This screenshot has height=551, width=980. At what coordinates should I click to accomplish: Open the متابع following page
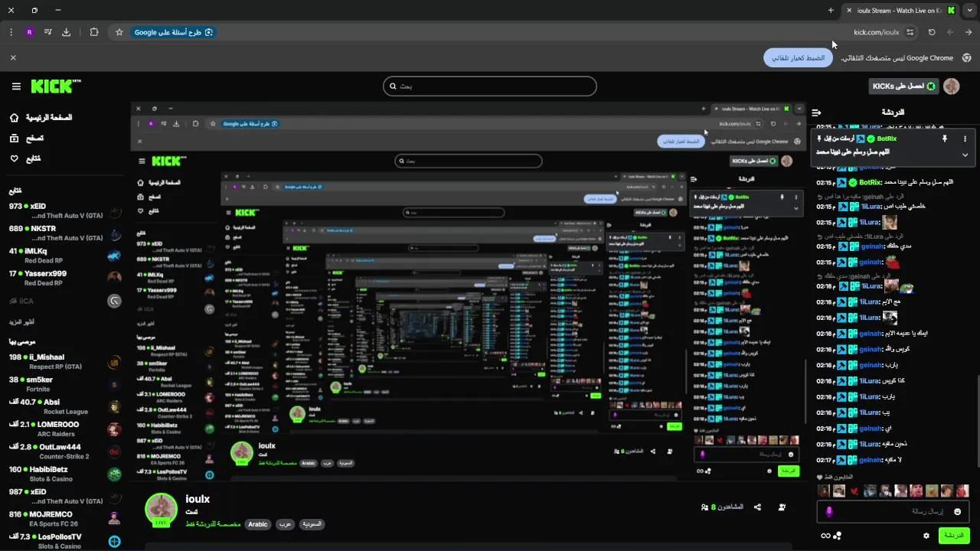[x=25, y=158]
